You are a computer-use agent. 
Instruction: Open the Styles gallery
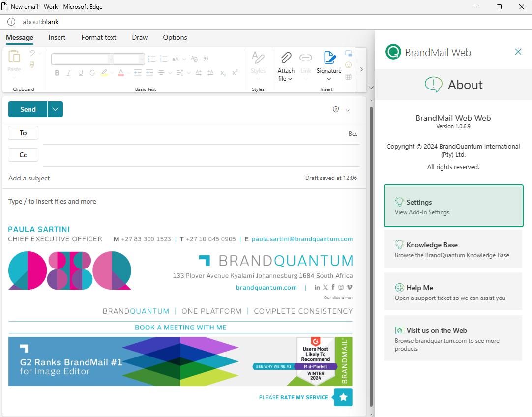click(258, 66)
